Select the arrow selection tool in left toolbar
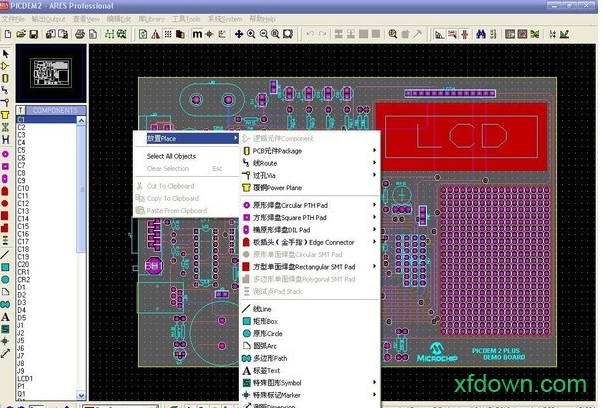This screenshot has width=603, height=408. click(x=6, y=54)
